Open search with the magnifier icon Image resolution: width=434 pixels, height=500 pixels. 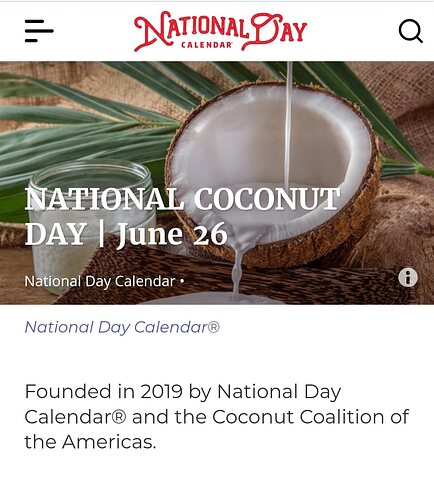coord(411,31)
